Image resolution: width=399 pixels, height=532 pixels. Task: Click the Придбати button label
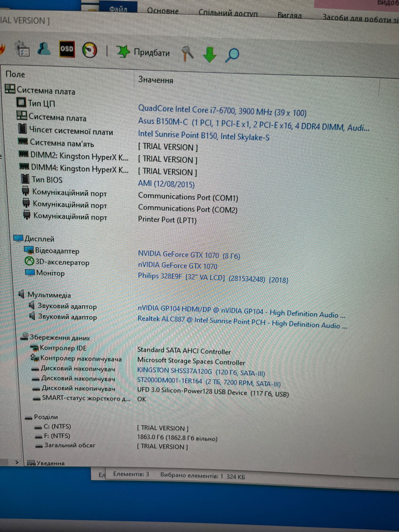click(x=152, y=52)
